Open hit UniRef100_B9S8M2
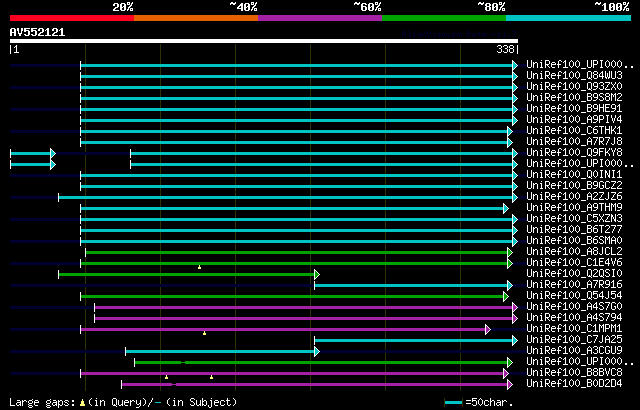The image size is (640, 410). (574, 98)
